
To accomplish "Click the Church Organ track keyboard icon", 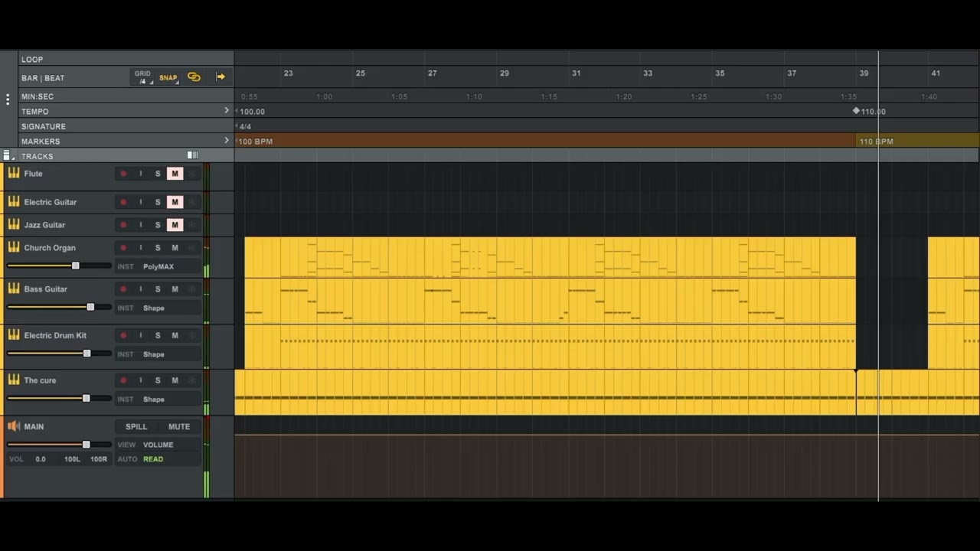I will (x=14, y=247).
